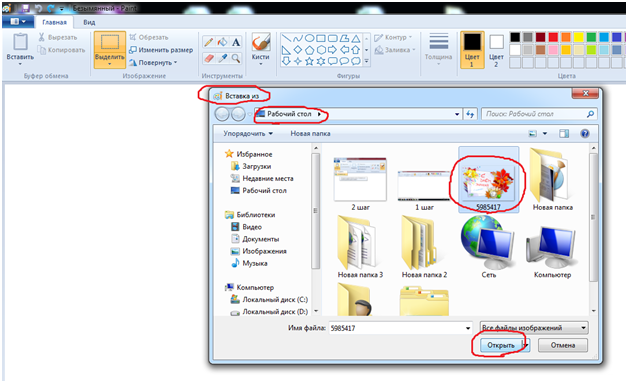Pick the Eraser tool

208,58
